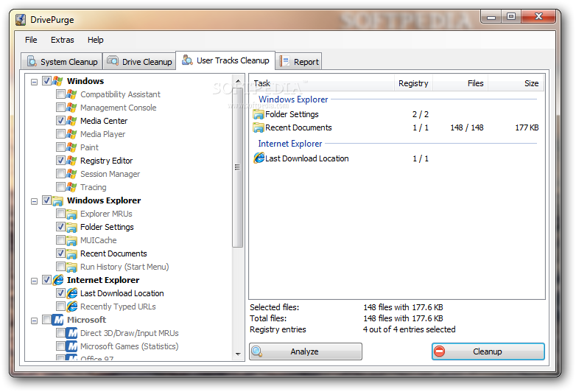Viewport: 576px width, 392px height.
Task: Click the Report tab icon
Action: [x=285, y=61]
